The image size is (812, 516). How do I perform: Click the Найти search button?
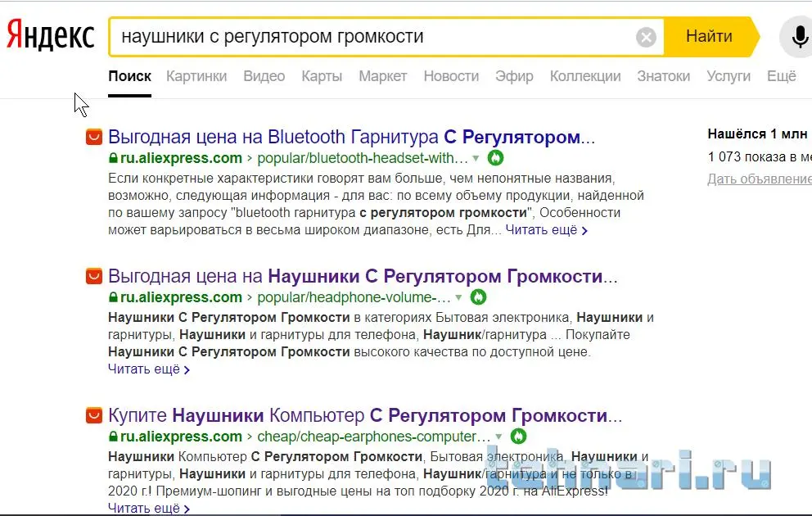pos(711,37)
